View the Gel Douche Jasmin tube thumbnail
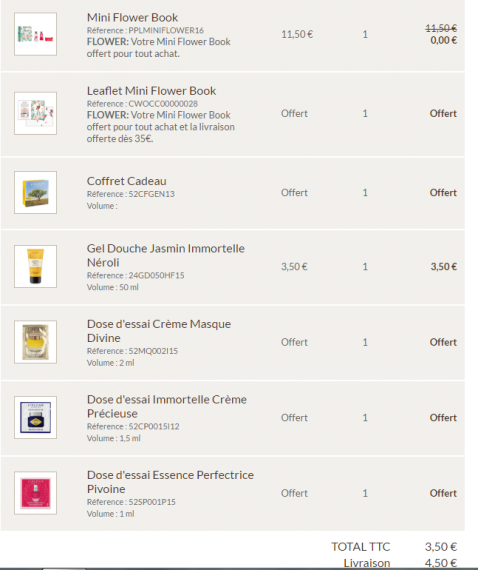The height and width of the screenshot is (570, 478). click(35, 266)
